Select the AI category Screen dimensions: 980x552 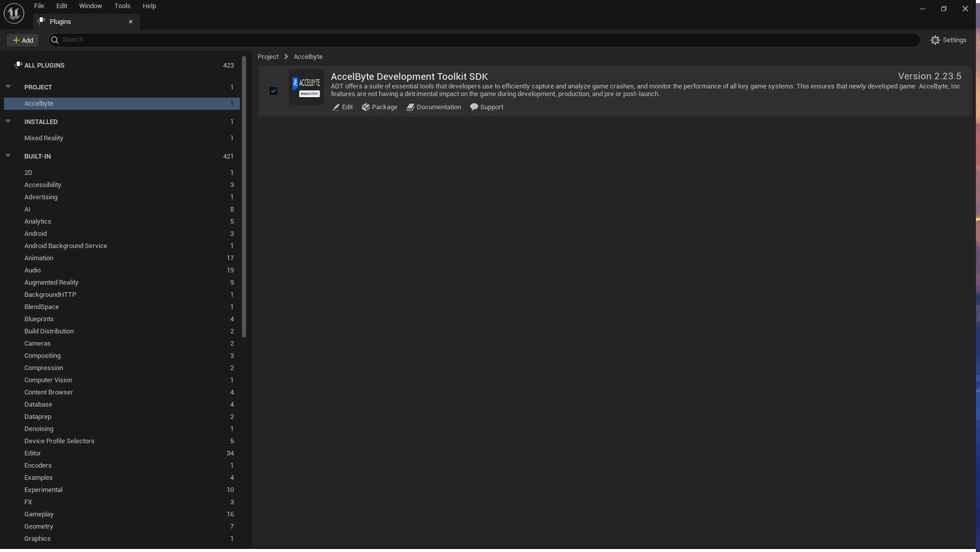[122, 209]
